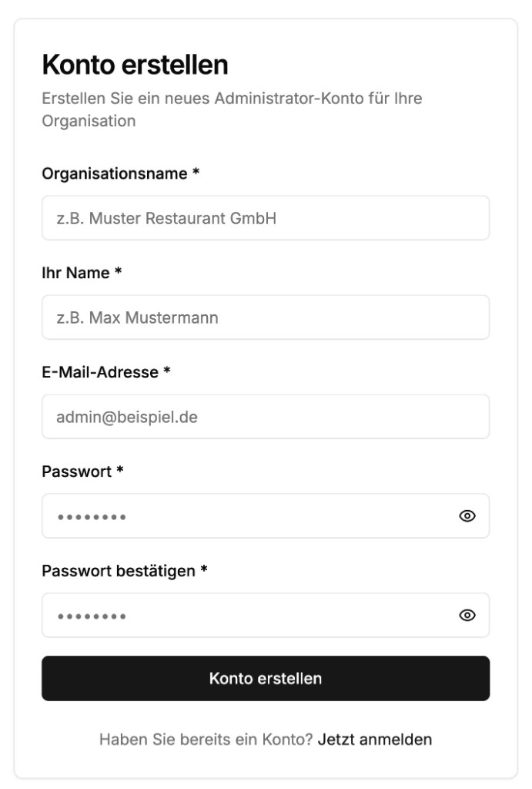This screenshot has width=532, height=789.
Task: Focus the Passwort input field
Action: point(231,516)
